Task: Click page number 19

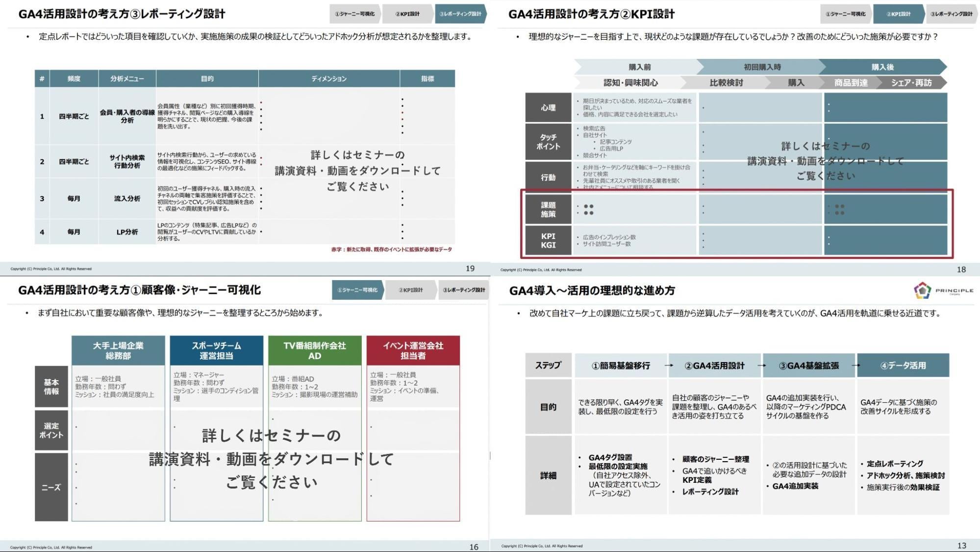Action: 470,268
